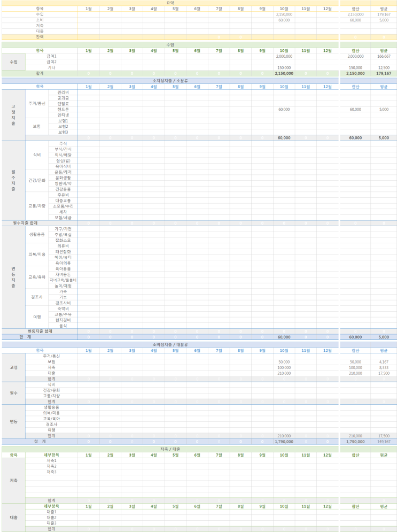The width and height of the screenshot is (397, 532).
Task: Click the 건강용품 row label
Action: pyautogui.click(x=63, y=189)
